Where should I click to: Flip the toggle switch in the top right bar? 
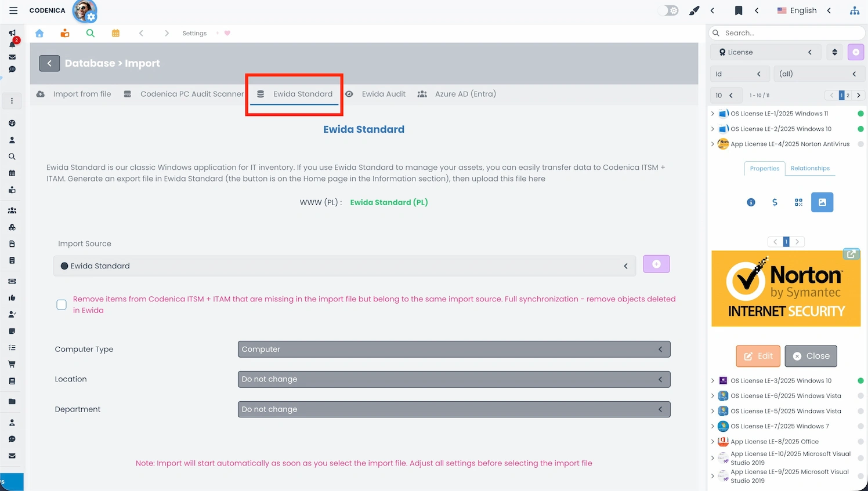(x=668, y=10)
